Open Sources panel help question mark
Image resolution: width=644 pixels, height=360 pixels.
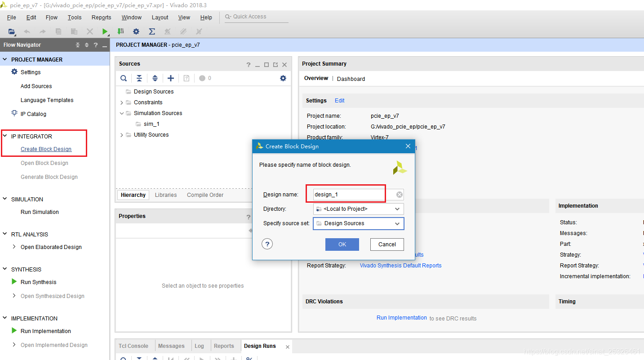click(x=249, y=65)
